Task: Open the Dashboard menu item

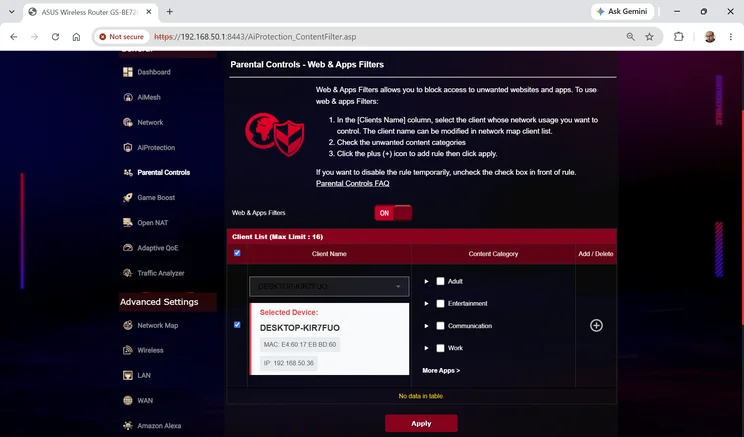Action: [154, 72]
